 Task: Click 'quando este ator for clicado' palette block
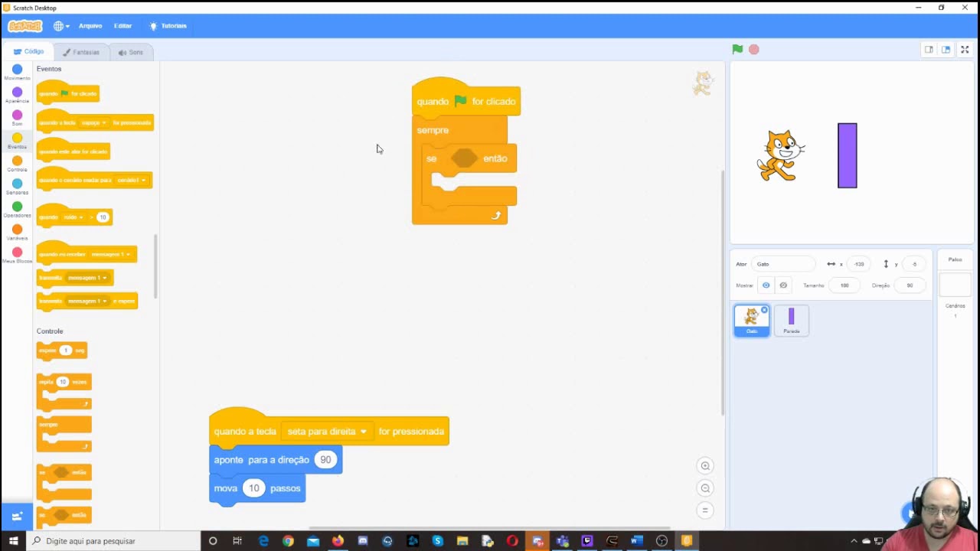click(x=73, y=152)
